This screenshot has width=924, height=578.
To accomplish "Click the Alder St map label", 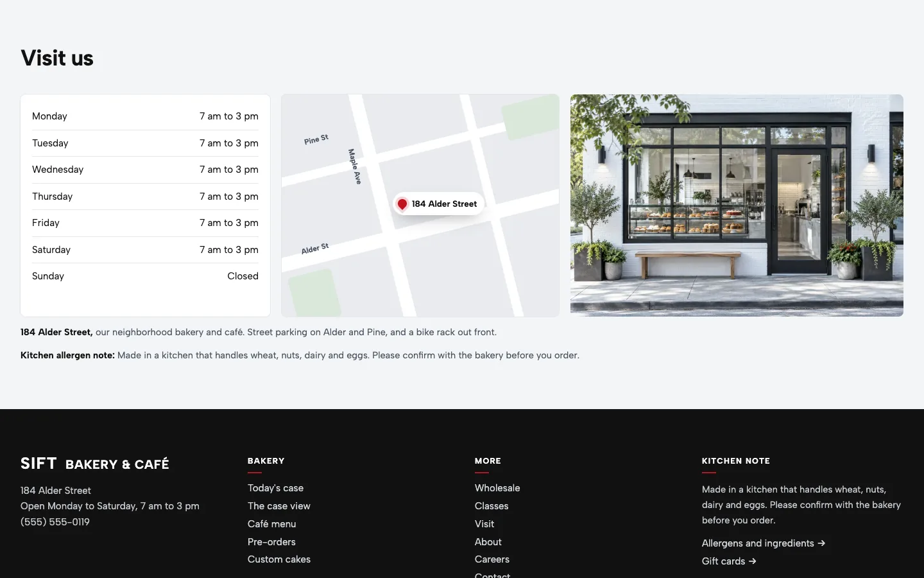I will (315, 249).
